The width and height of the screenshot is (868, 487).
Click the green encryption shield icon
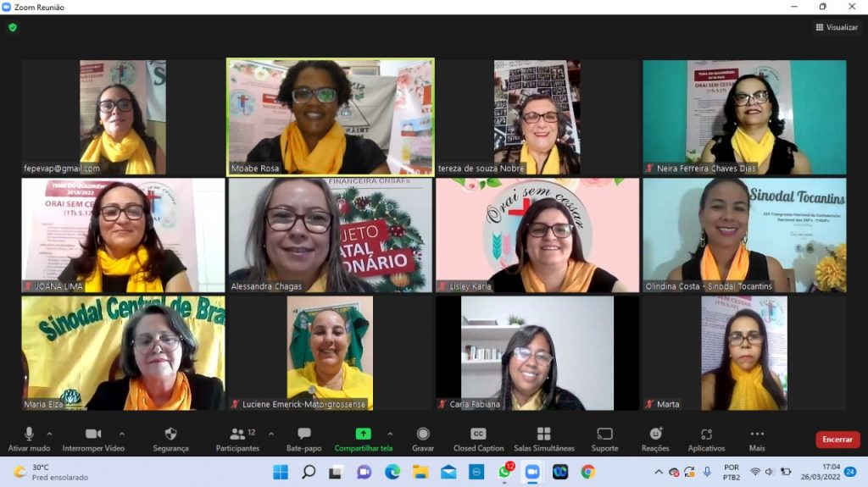tap(13, 27)
